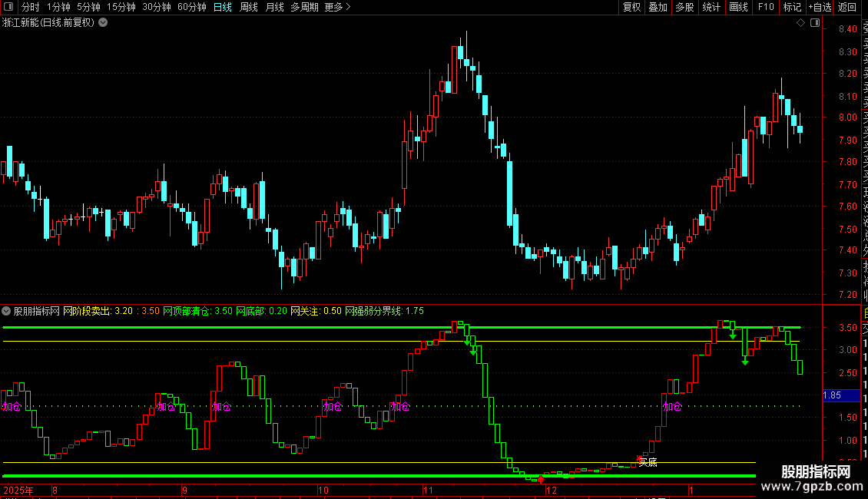This screenshot has width=868, height=499.
Task: Select the 60分钟 period tab
Action: [x=191, y=7]
